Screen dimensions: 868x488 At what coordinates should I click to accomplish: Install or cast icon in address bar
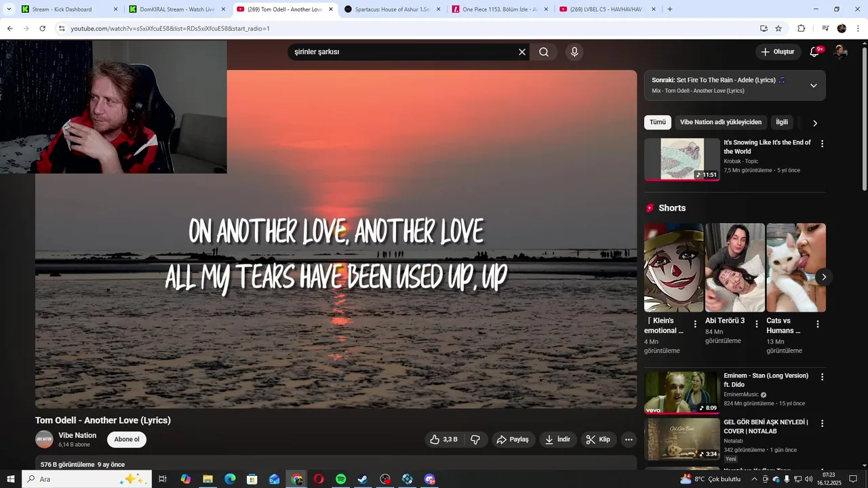tap(764, 28)
